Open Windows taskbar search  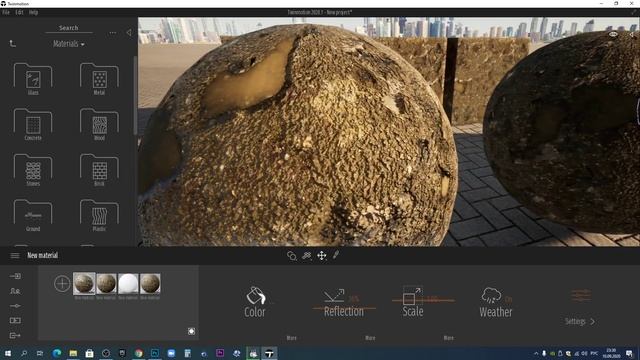(x=24, y=353)
